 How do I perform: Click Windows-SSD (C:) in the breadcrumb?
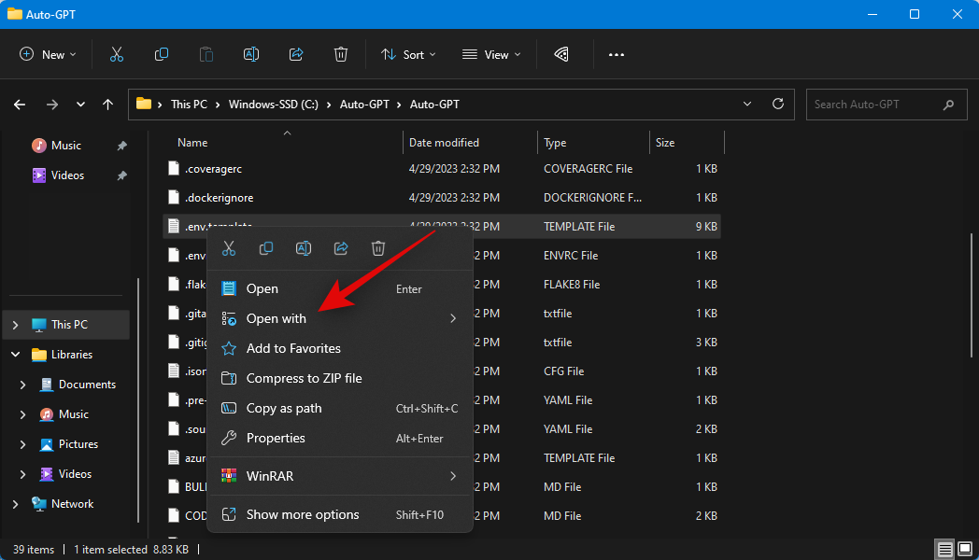(x=274, y=105)
